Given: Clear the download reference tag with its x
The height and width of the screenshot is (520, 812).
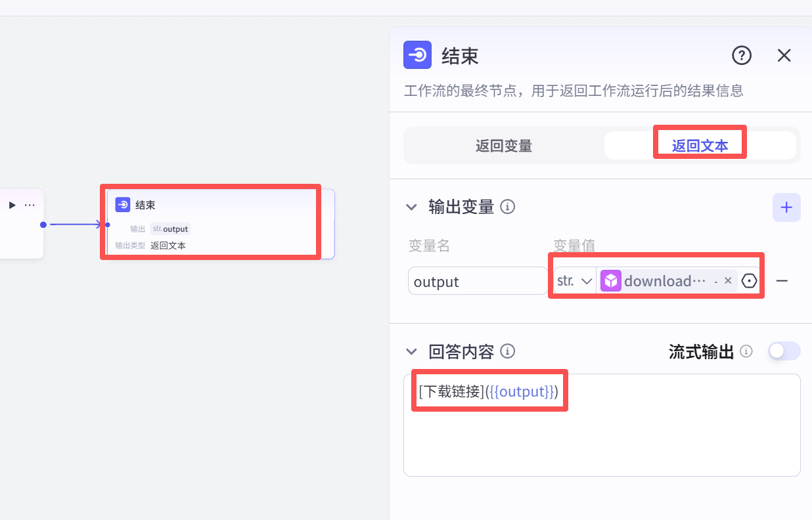Looking at the screenshot, I should [728, 281].
